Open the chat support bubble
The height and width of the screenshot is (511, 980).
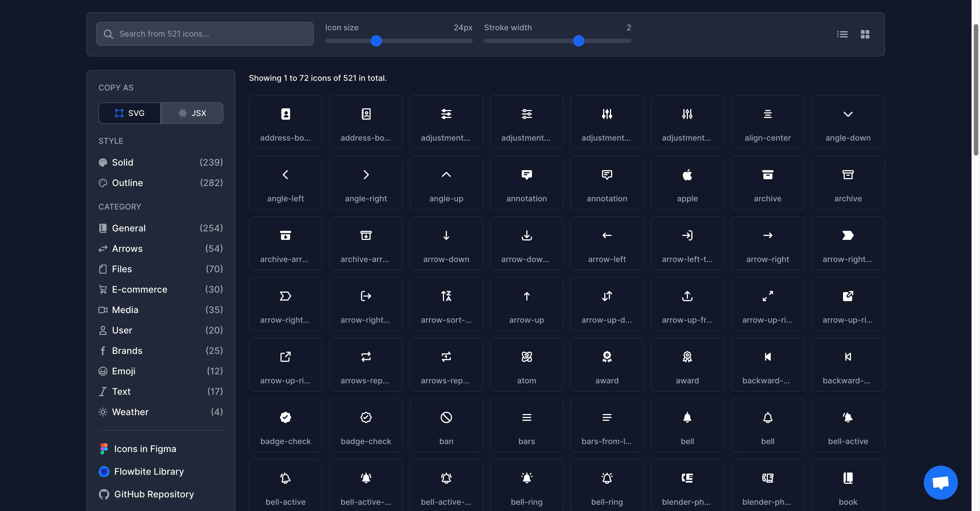pos(940,482)
